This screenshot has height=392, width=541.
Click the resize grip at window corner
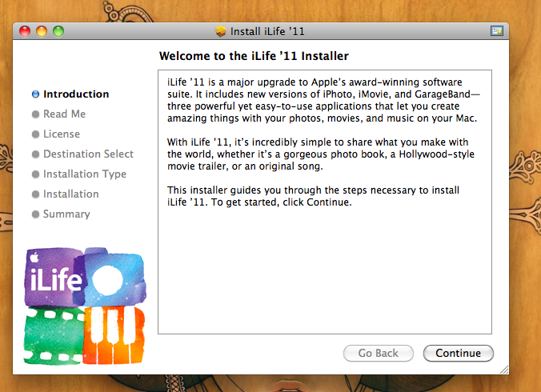(x=504, y=370)
